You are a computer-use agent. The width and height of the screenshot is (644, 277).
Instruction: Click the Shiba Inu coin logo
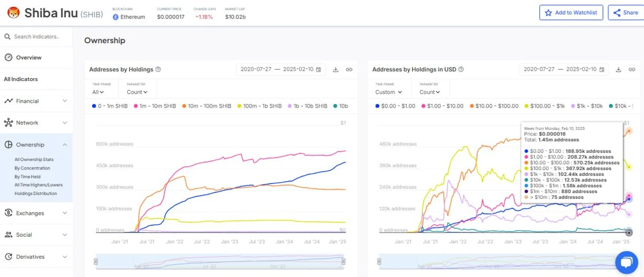click(14, 13)
